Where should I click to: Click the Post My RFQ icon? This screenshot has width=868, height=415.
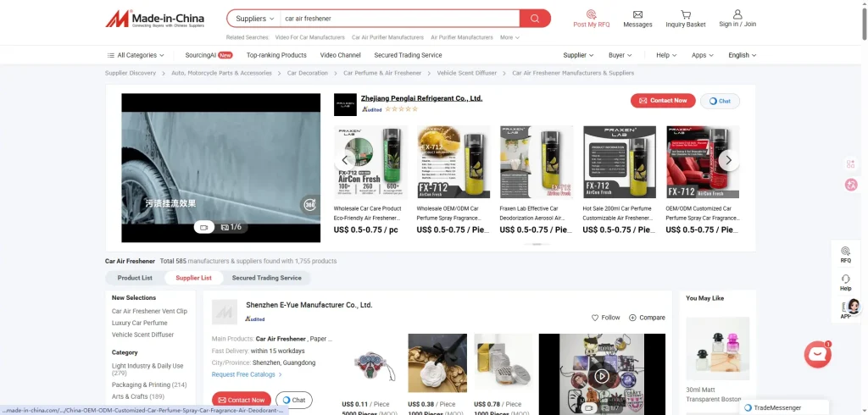click(591, 14)
